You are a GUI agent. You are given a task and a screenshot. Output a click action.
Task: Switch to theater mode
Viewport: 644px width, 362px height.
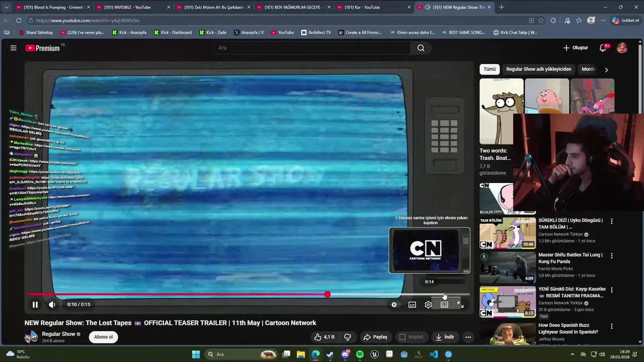pyautogui.click(x=444, y=304)
